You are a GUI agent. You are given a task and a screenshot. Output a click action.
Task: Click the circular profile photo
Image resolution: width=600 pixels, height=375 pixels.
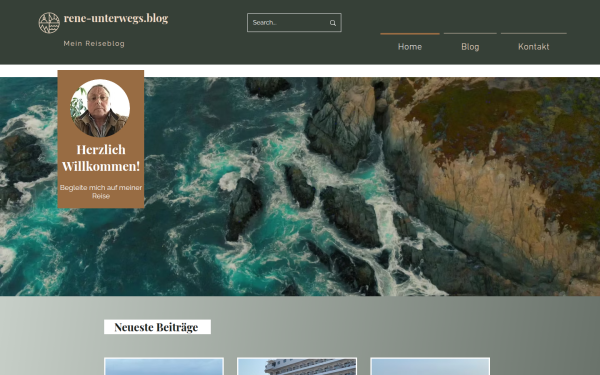point(100,108)
